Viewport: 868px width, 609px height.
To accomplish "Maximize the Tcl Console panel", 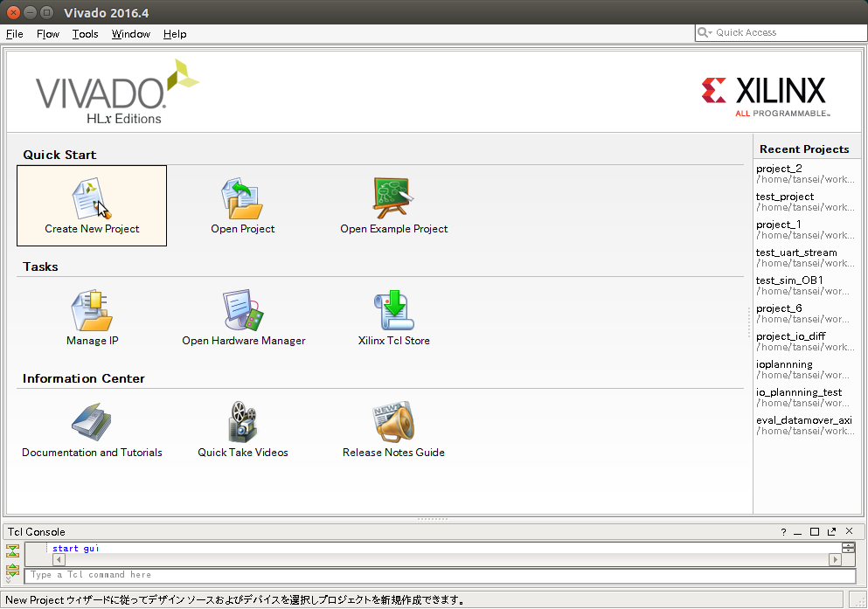I will 815,531.
